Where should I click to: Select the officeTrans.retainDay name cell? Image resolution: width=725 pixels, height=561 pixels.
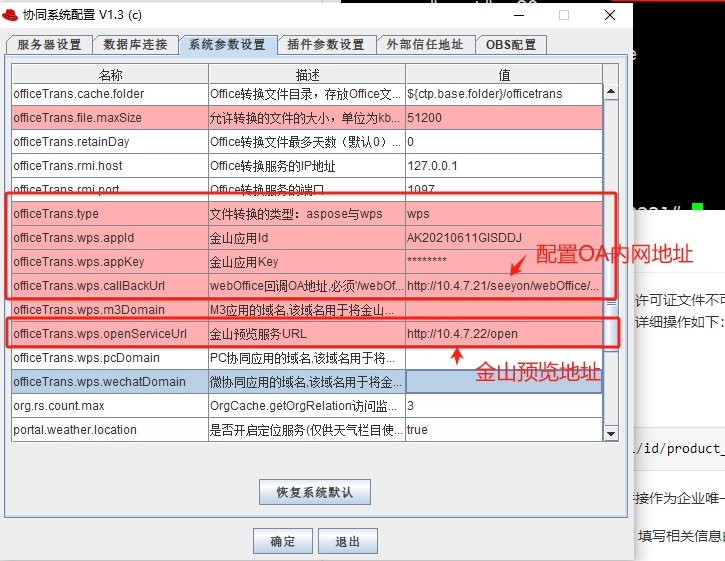(110, 142)
